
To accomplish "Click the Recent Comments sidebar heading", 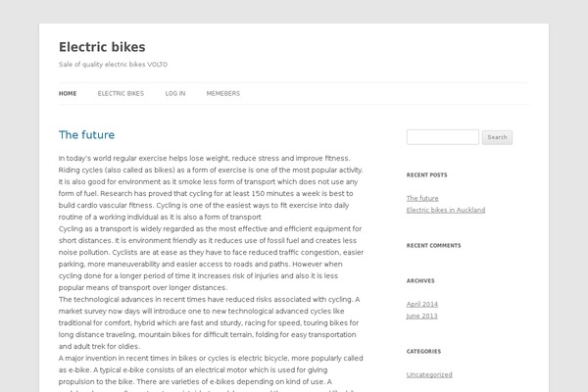I will (x=433, y=245).
